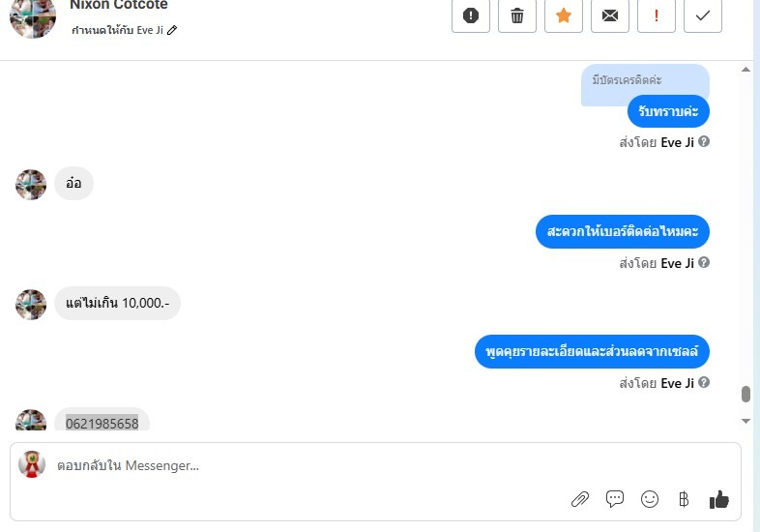The height and width of the screenshot is (532, 760).
Task: Open the Baht payment request icon
Action: tap(684, 499)
